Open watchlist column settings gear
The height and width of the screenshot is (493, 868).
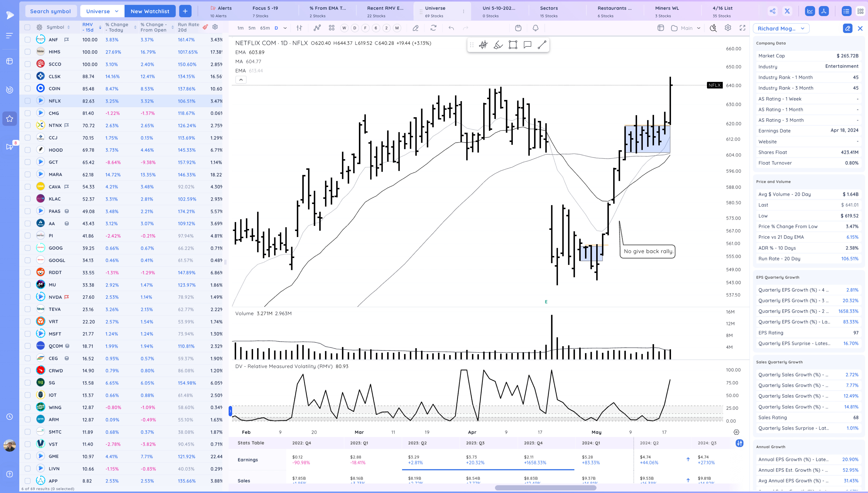pyautogui.click(x=215, y=27)
